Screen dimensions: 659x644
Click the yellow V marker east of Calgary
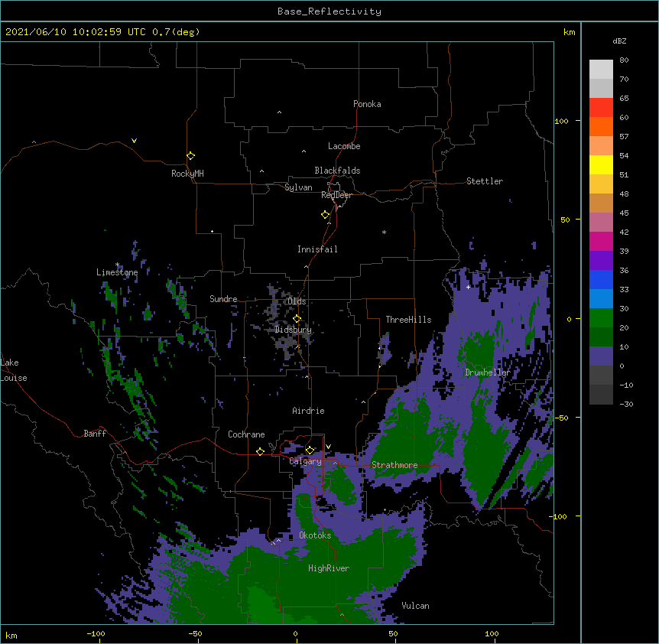point(328,447)
